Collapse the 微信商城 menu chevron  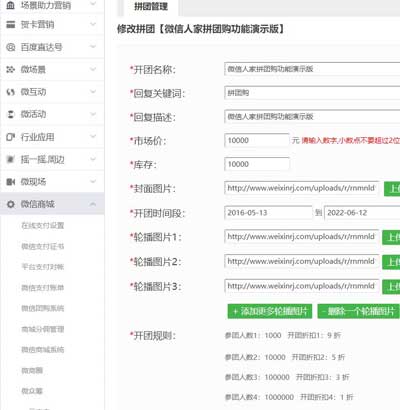(x=93, y=204)
